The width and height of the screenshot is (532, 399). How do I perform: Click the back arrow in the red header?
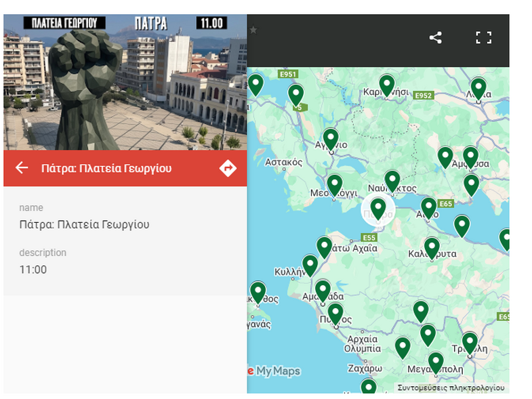pos(22,168)
